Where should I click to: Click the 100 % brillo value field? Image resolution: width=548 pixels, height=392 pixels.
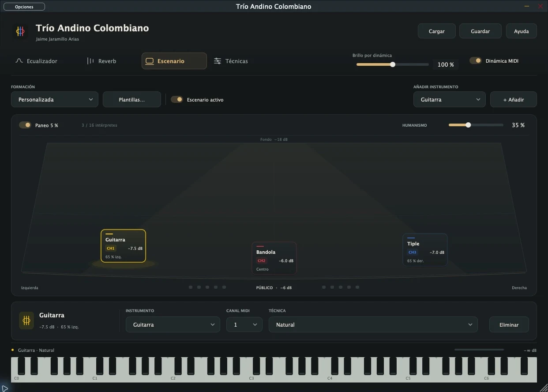pos(446,64)
